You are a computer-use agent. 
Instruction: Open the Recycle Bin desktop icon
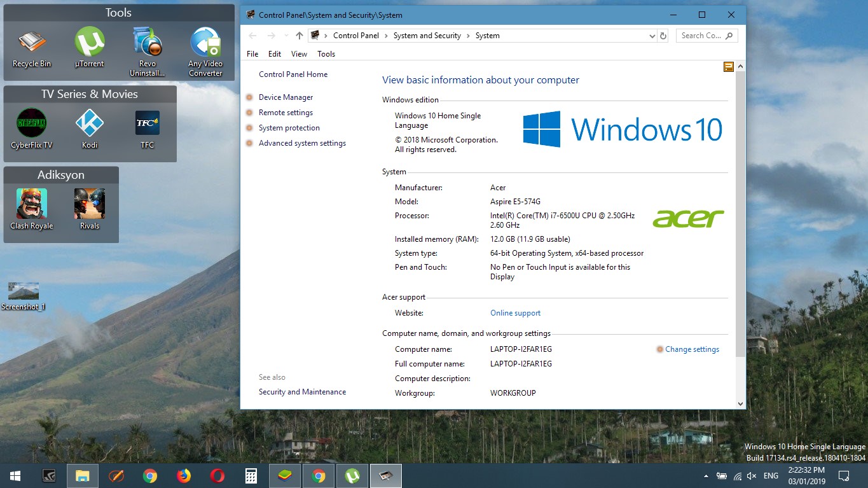32,48
